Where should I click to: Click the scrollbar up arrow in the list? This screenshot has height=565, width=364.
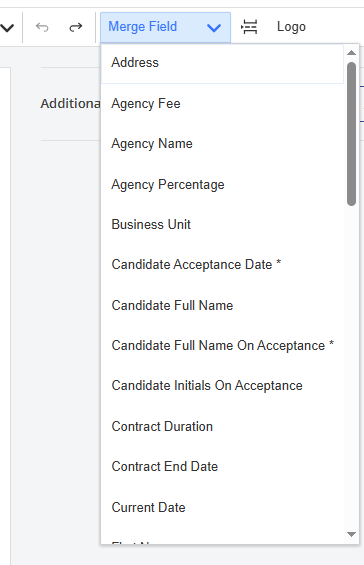click(x=351, y=53)
